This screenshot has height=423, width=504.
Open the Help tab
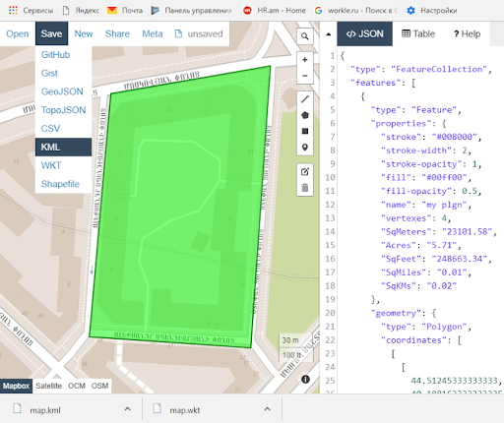pos(467,33)
